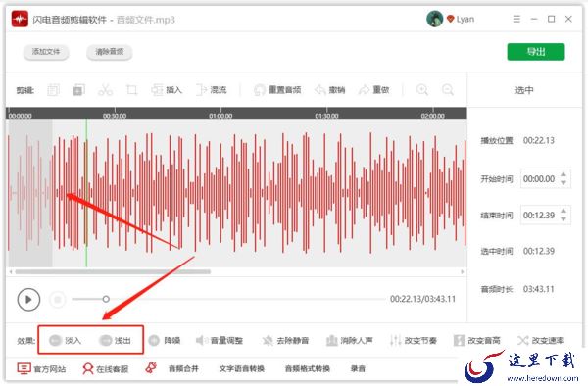The image size is (588, 386).
Task: Click the 清除音频 clear audio button
Action: pos(109,52)
